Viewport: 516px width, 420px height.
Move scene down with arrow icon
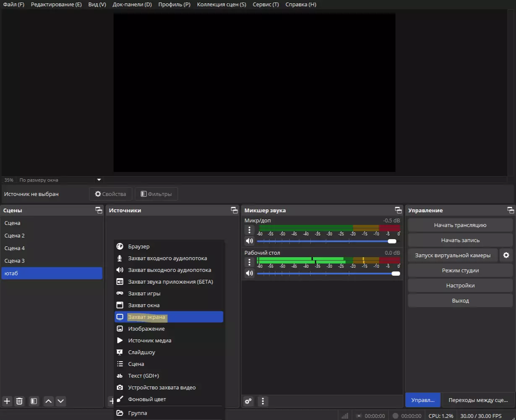click(x=61, y=401)
